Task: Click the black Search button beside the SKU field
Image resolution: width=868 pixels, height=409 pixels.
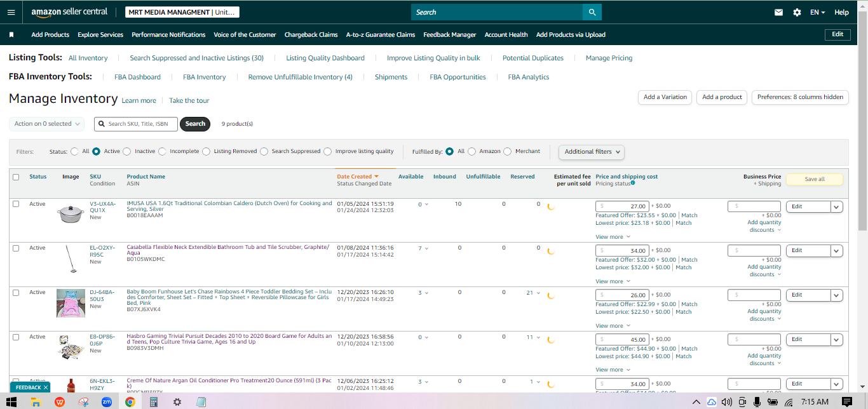Action: 195,124
